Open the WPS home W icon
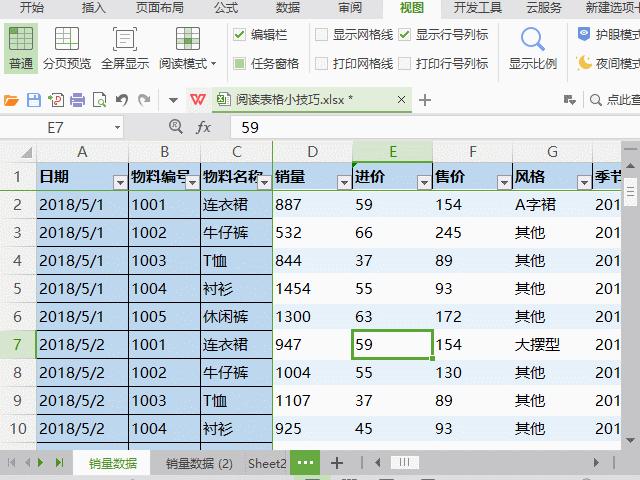Image resolution: width=640 pixels, height=480 pixels. tap(198, 100)
